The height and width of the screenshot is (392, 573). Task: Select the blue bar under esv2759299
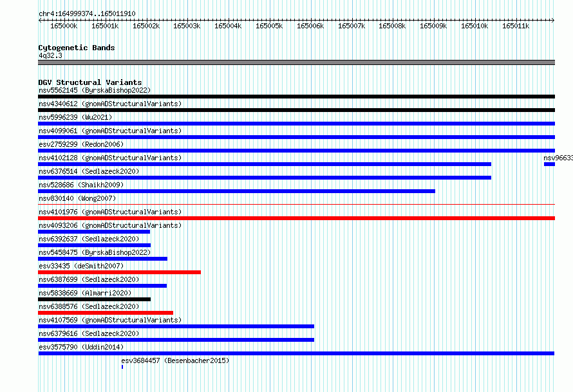tap(296, 151)
